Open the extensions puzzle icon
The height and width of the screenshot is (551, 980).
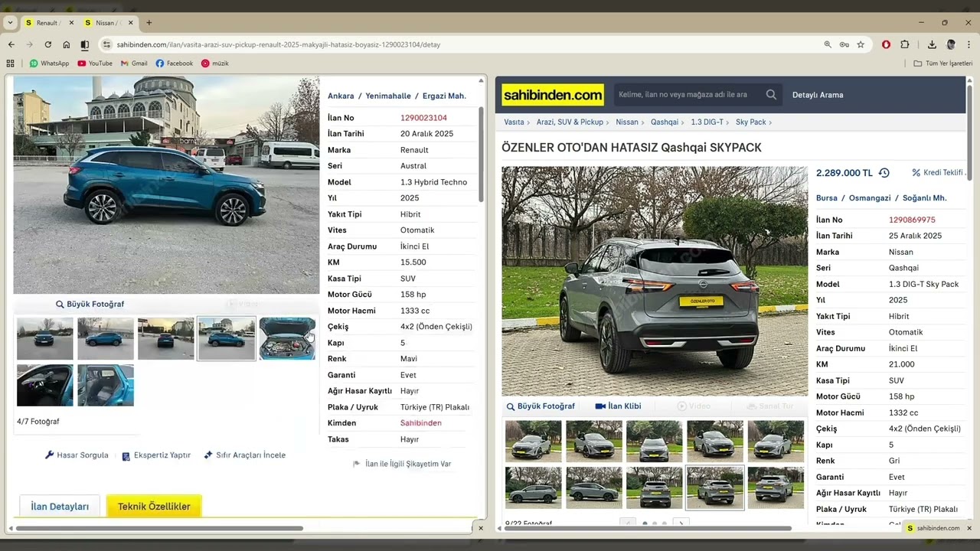905,44
